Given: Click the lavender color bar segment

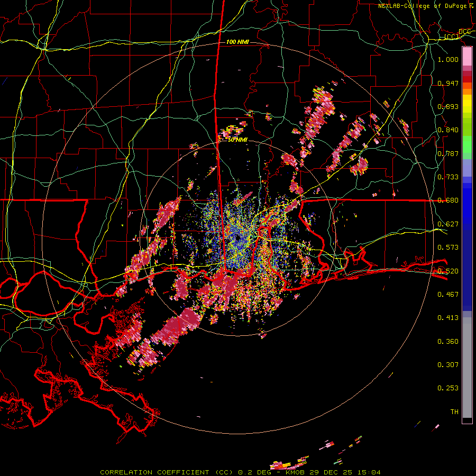Looking at the screenshot, I should point(467,168).
